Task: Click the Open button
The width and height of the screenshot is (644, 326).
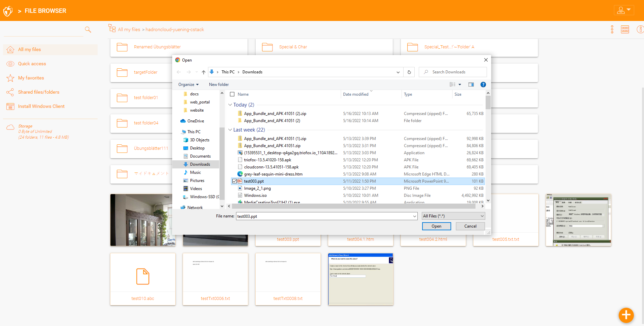Action: (x=436, y=226)
